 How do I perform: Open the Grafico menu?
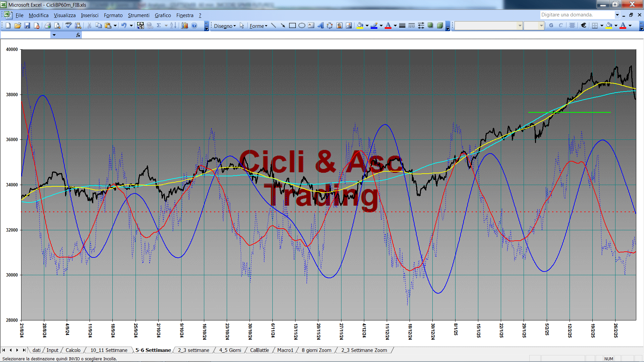tap(163, 15)
